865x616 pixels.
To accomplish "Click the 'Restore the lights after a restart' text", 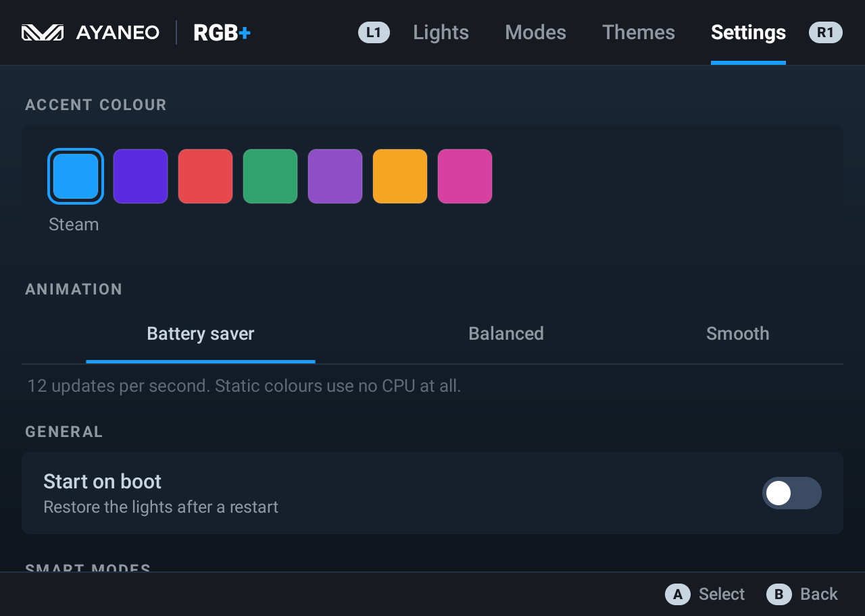I will [161, 507].
